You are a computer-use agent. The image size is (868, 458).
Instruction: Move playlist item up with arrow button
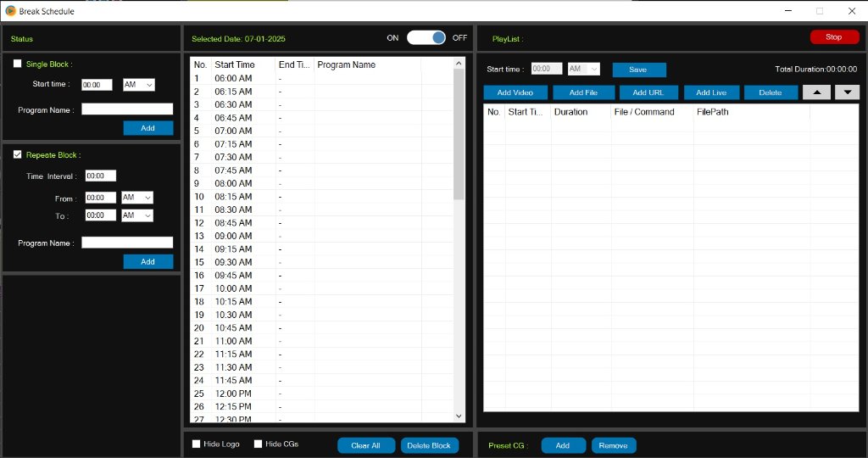pyautogui.click(x=816, y=92)
